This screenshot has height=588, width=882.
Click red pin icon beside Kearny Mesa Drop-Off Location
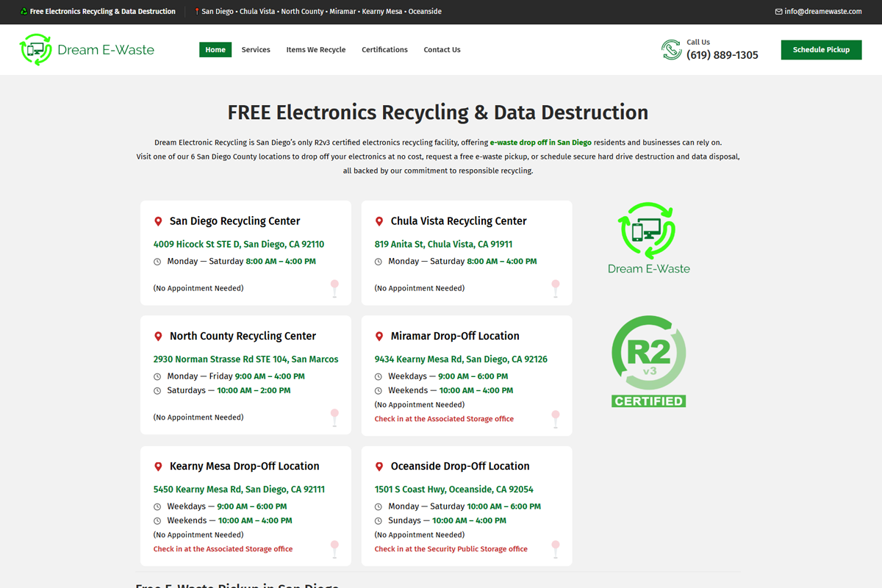(158, 467)
